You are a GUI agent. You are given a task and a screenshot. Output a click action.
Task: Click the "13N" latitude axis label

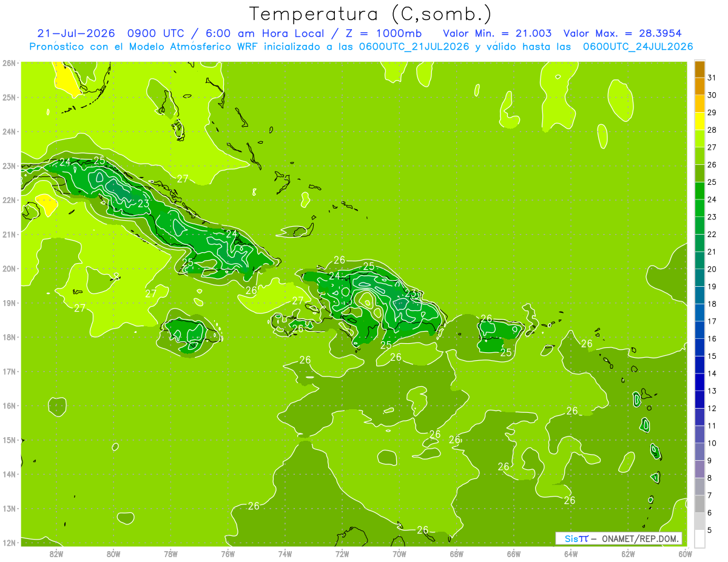pos(9,508)
